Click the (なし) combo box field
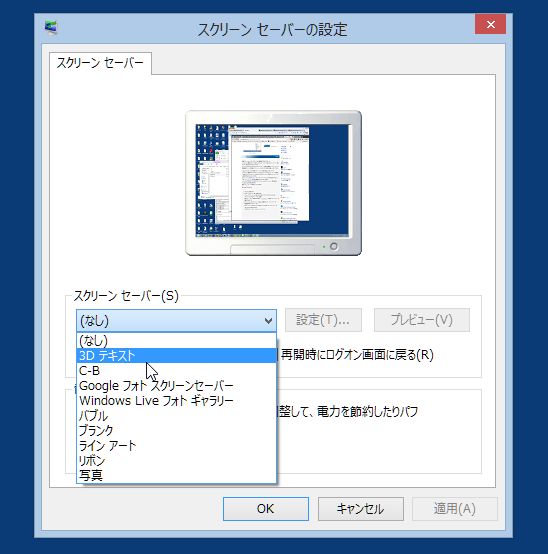Screen dimensions: 548x554 click(176, 320)
